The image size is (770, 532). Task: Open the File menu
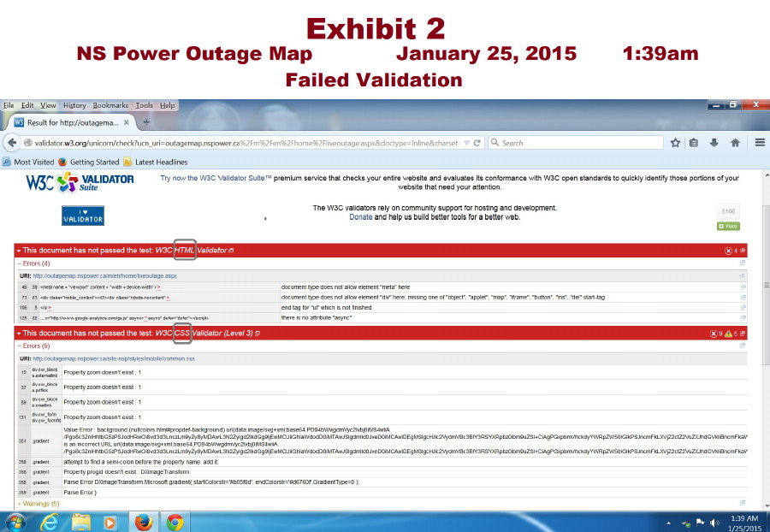tap(9, 105)
